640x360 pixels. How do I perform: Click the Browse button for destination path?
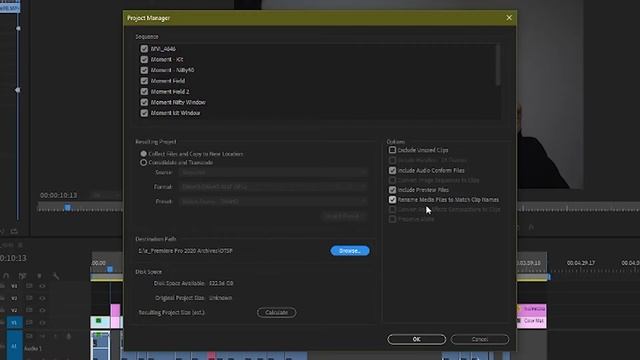[x=350, y=251]
